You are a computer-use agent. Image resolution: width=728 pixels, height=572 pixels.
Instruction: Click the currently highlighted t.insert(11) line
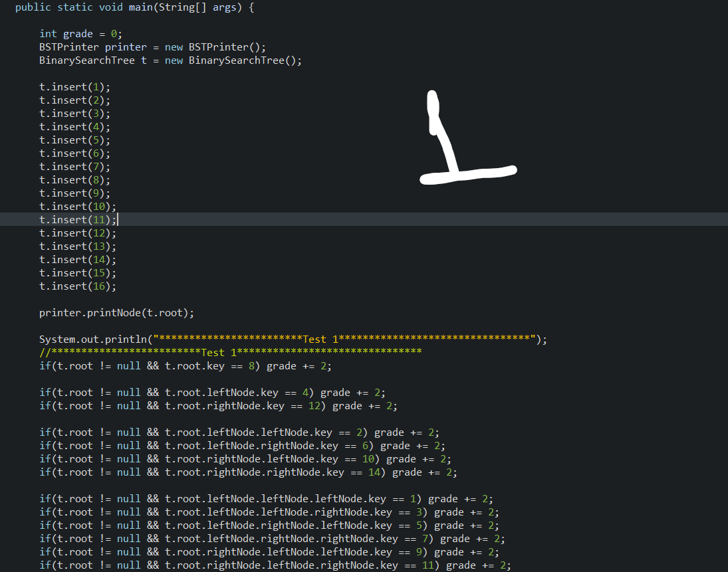[78, 219]
